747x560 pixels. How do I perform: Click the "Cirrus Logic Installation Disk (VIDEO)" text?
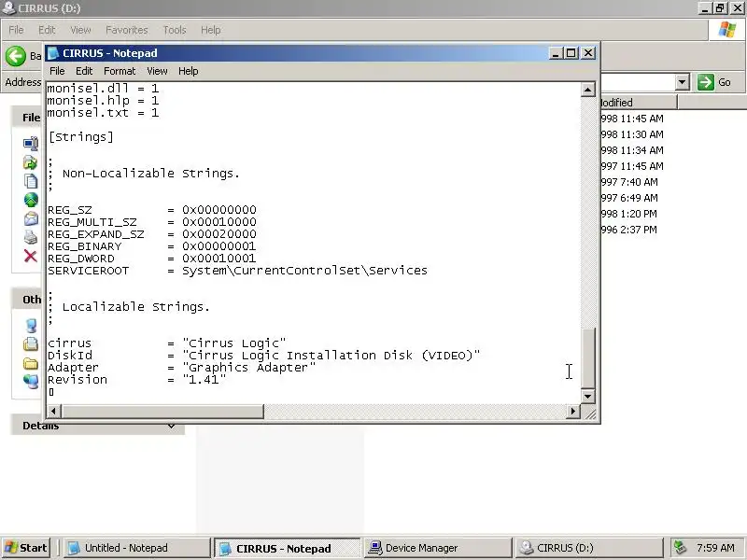(331, 356)
